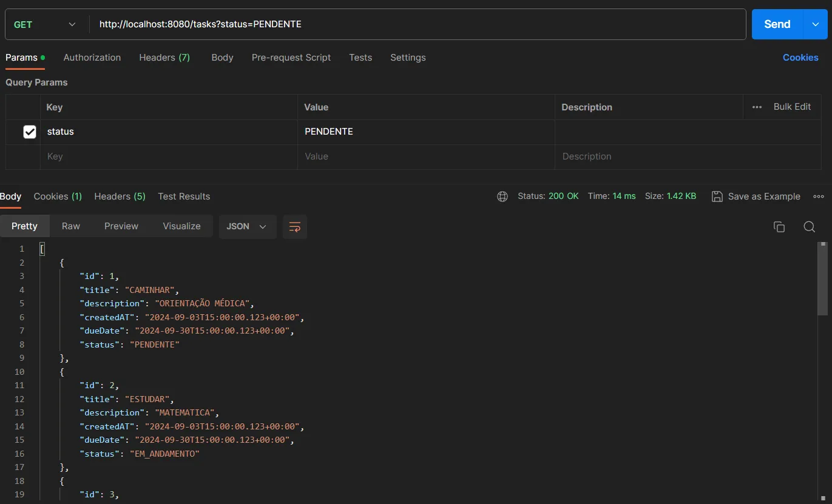Screen dimensions: 832x504
Task: Open the GET method dropdown
Action: click(x=45, y=24)
